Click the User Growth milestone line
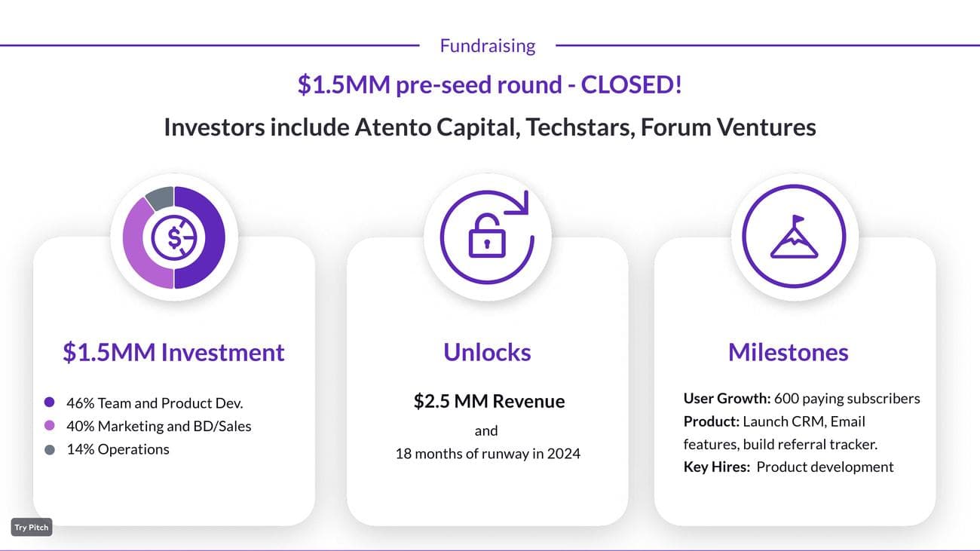Viewport: 980px width, 551px height. pos(801,398)
